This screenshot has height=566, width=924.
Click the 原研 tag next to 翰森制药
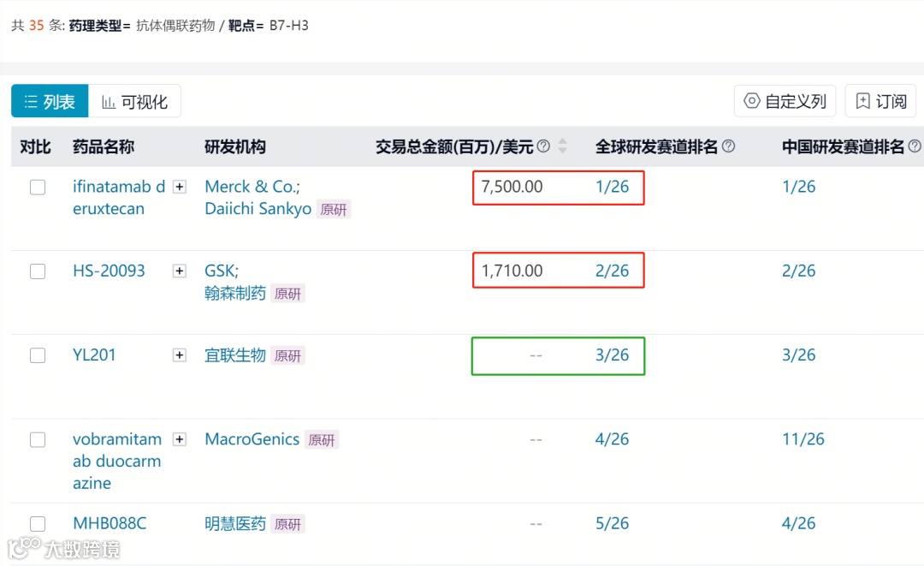click(x=287, y=294)
